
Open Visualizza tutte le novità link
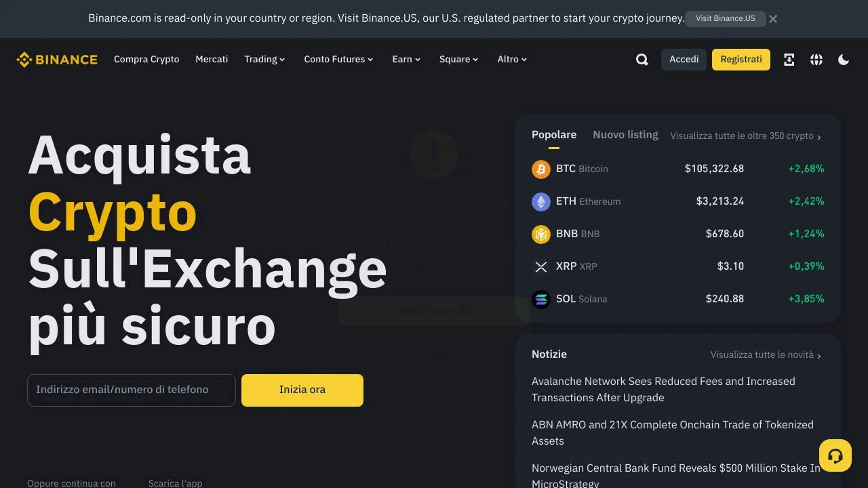click(x=761, y=354)
